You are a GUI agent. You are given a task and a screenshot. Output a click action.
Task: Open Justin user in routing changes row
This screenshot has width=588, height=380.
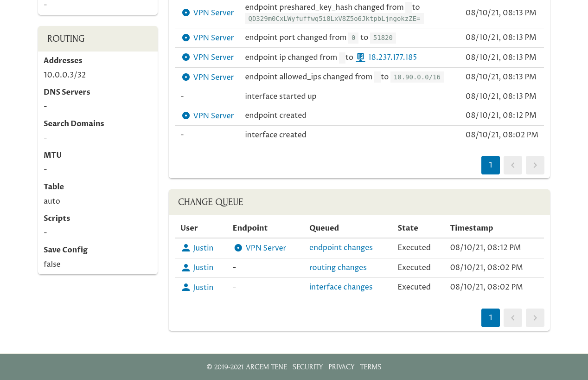(203, 268)
